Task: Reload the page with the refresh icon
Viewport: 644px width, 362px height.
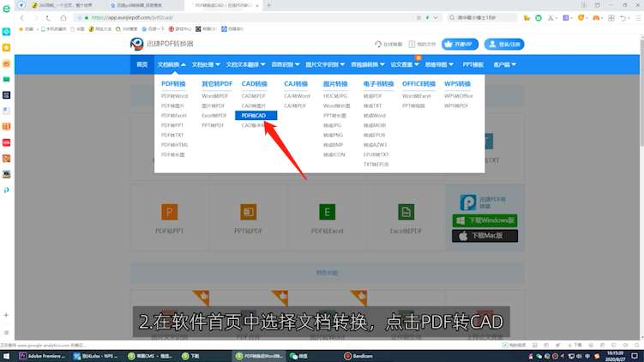Action: tap(49, 18)
